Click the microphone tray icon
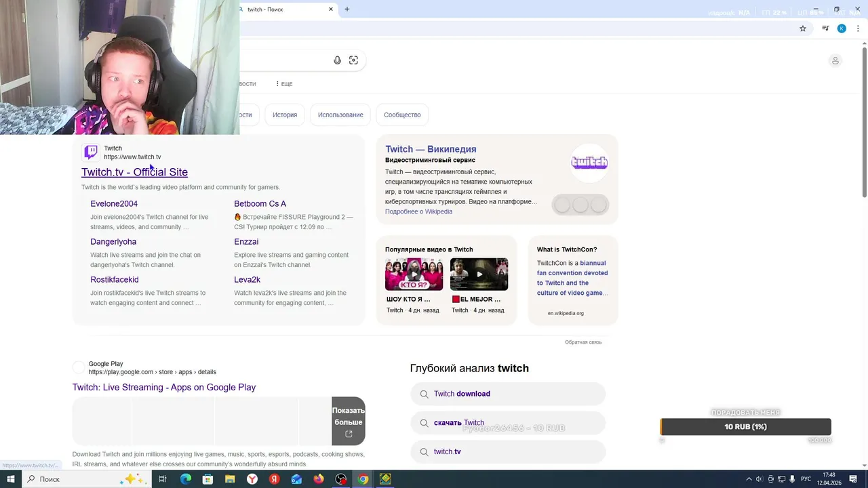Viewport: 868px width, 488px height. pyautogui.click(x=792, y=479)
